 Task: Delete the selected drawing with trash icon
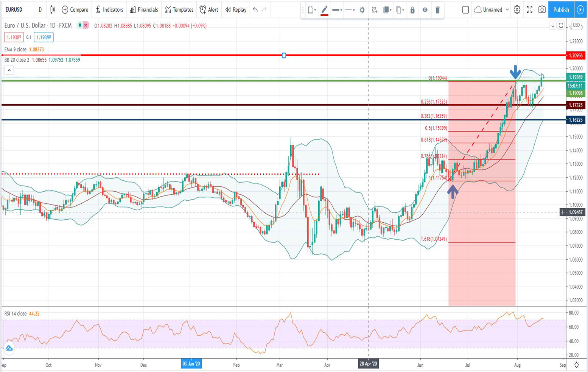click(x=437, y=10)
